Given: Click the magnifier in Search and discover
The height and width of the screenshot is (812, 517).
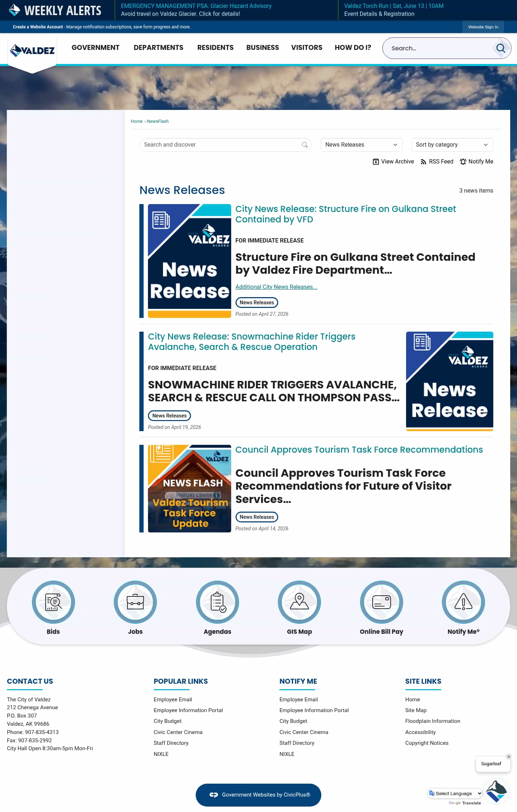Looking at the screenshot, I should (304, 145).
